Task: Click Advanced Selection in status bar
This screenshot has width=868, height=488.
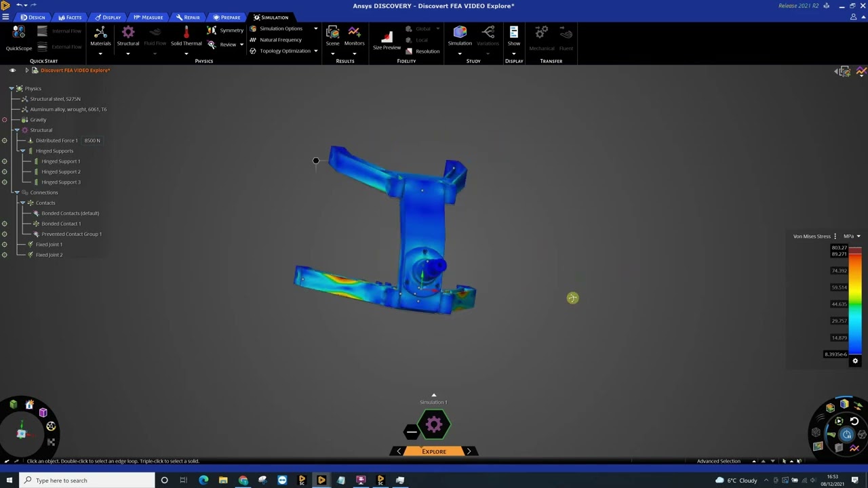Action: (719, 462)
